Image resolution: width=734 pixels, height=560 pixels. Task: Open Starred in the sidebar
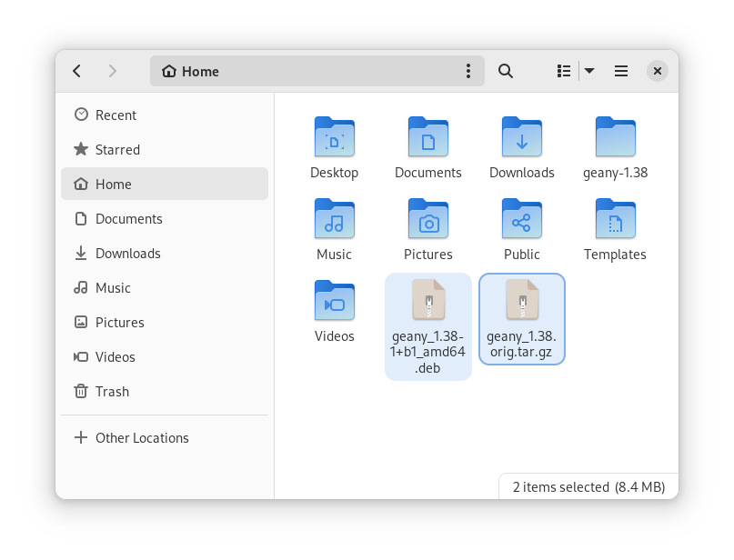(165, 150)
